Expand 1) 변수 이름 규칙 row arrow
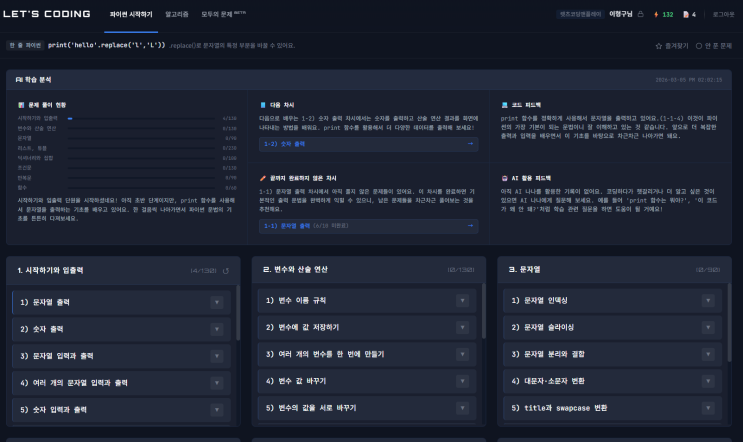This screenshot has width=743, height=442. pos(462,300)
